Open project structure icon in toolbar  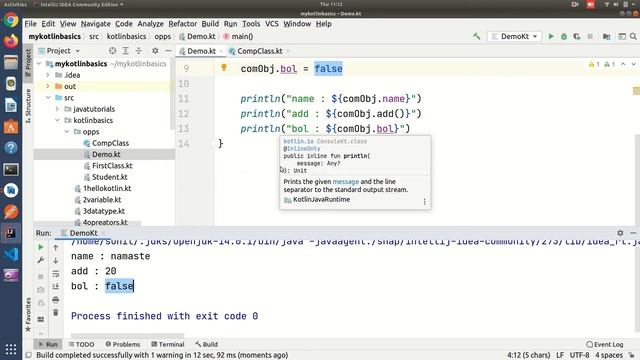pos(607,36)
